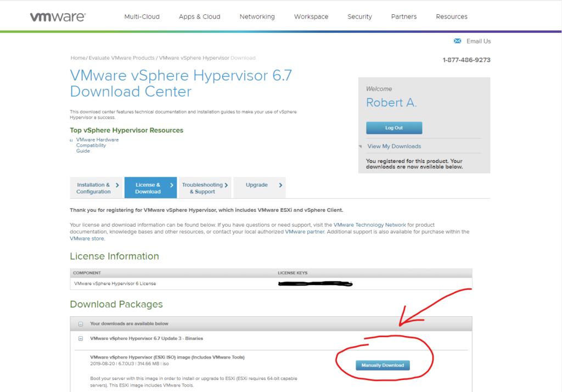Click the 'License Information' heading

[114, 256]
